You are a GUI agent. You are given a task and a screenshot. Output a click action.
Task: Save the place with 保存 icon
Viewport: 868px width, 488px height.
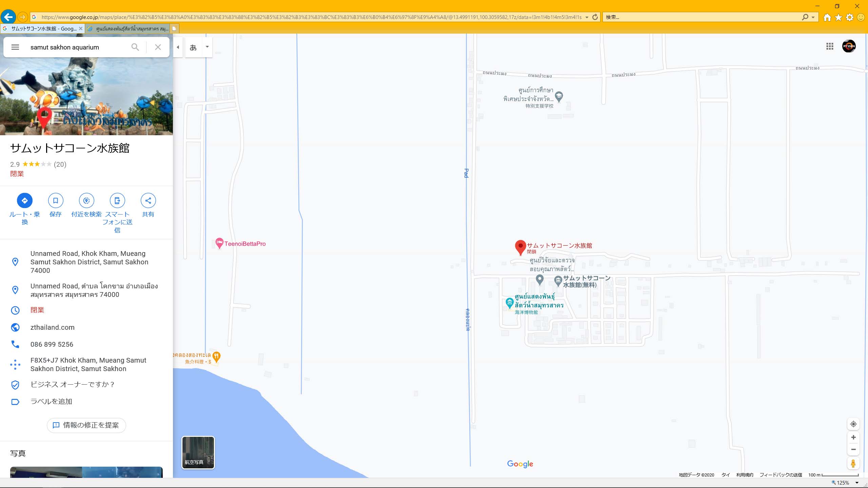[x=56, y=201]
